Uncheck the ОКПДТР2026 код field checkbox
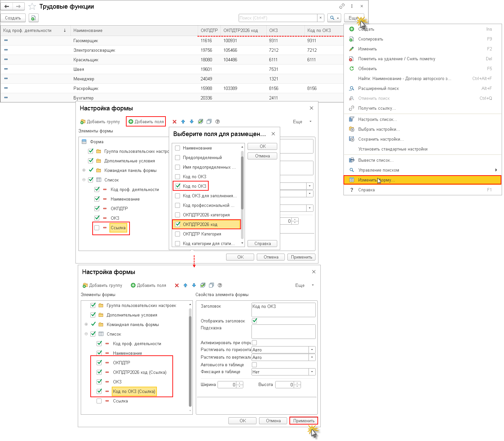 pyautogui.click(x=178, y=224)
